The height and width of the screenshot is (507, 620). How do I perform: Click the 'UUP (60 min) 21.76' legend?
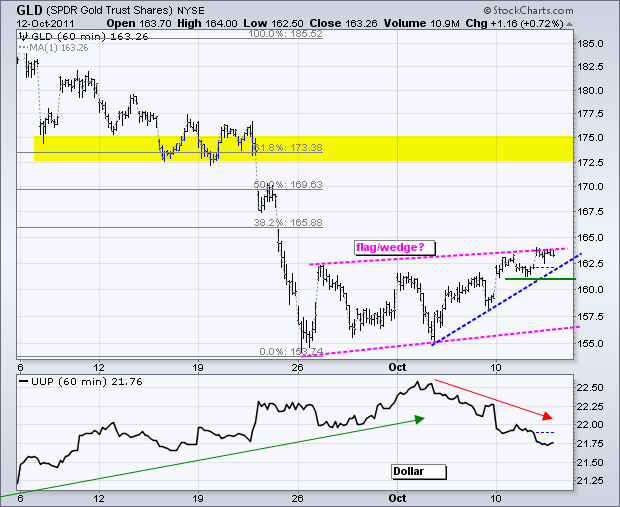[81, 382]
